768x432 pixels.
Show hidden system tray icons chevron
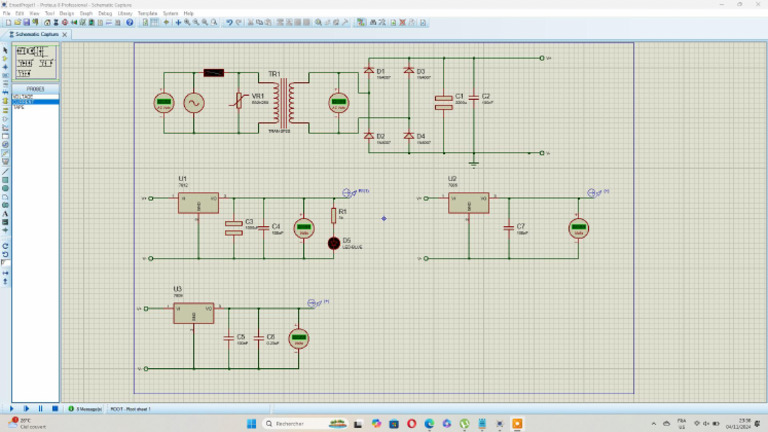click(x=653, y=424)
